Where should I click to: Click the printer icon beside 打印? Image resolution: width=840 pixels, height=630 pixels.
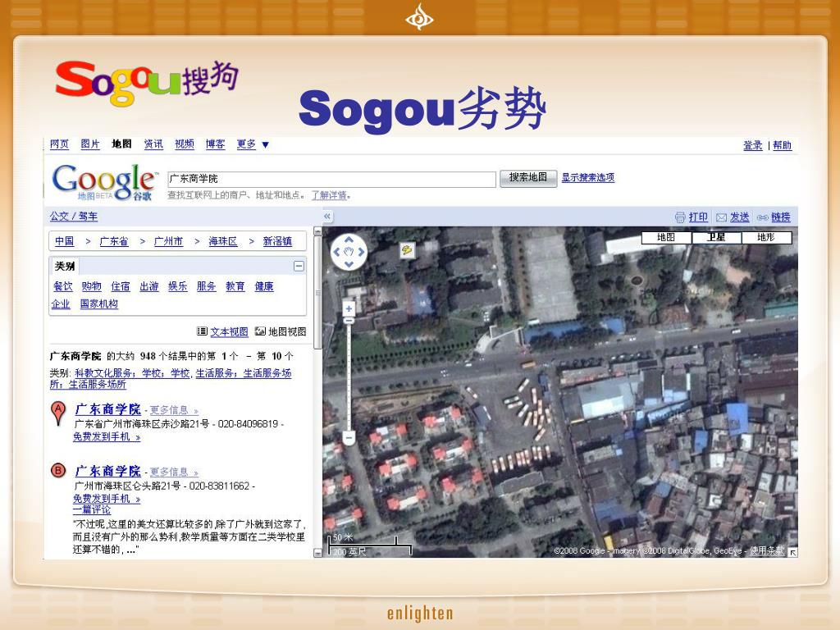680,217
